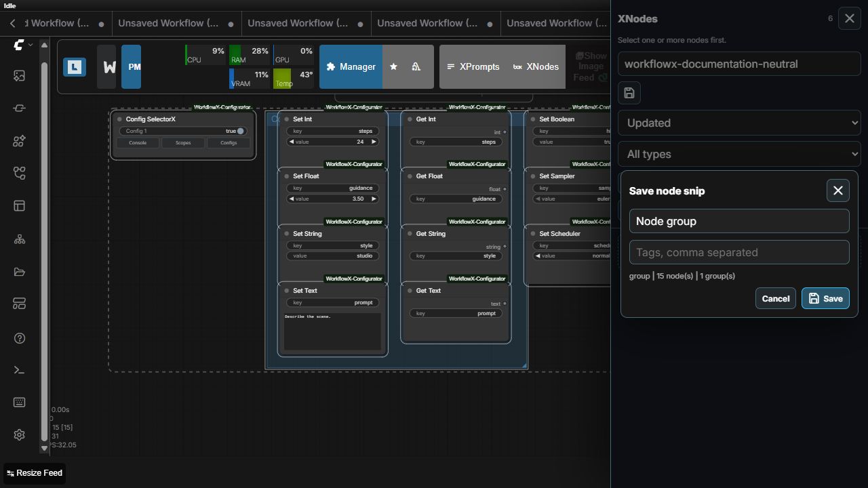
Task: Increase Set Float value with right arrow
Action: [x=373, y=199]
